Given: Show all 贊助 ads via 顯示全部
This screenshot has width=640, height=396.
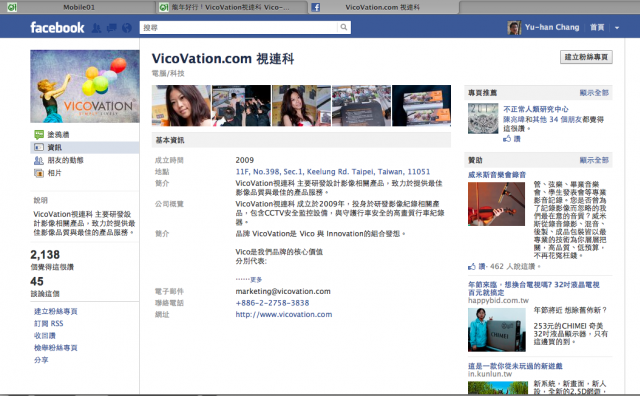Looking at the screenshot, I should 594,160.
